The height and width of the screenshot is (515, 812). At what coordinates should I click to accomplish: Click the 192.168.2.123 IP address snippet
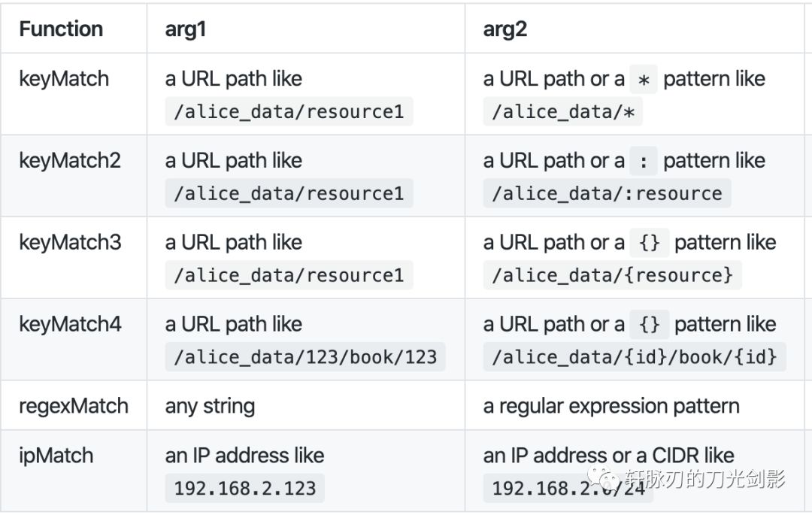pyautogui.click(x=245, y=488)
